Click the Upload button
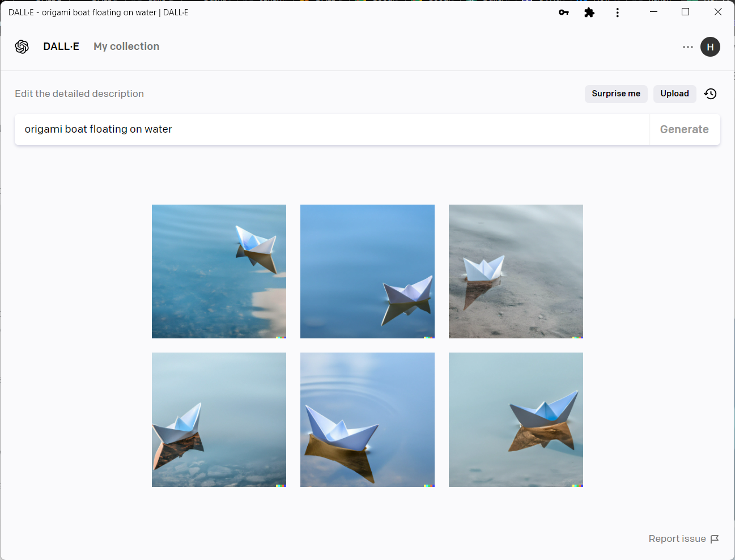This screenshot has width=735, height=560. 674,94
